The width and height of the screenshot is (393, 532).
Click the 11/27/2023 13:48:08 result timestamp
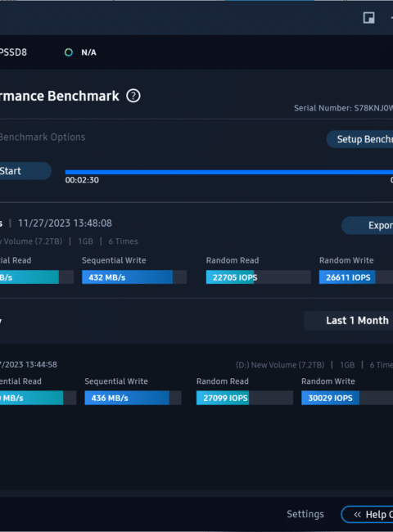(x=65, y=223)
